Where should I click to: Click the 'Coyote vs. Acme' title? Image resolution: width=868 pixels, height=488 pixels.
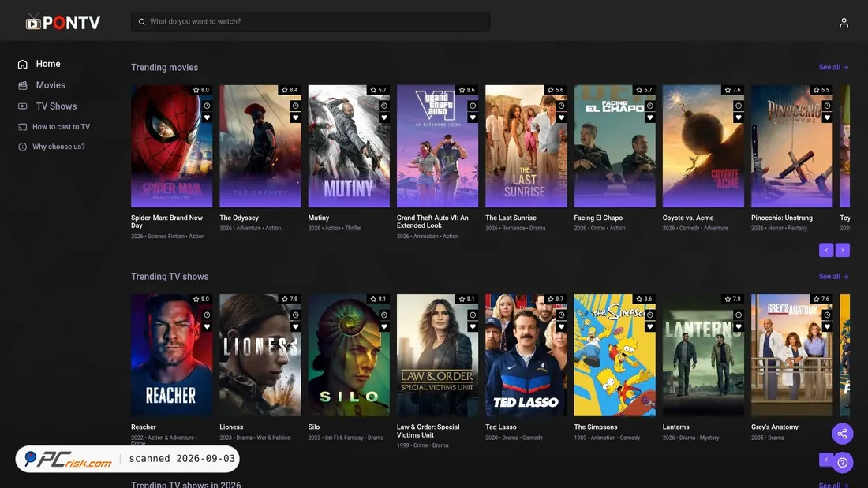(688, 218)
